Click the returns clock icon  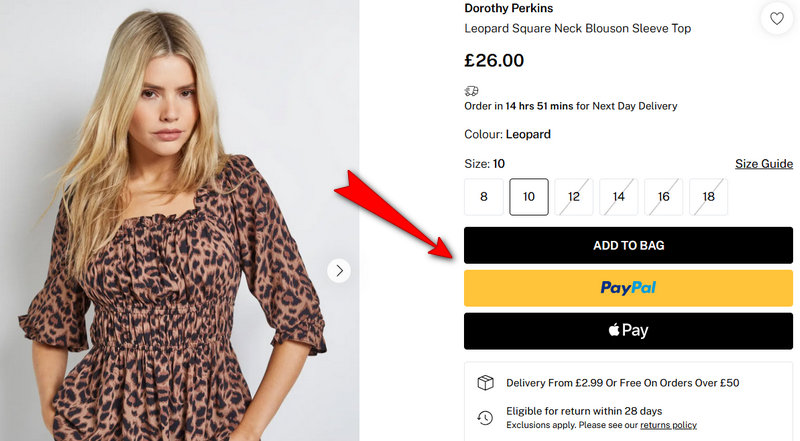tap(485, 417)
